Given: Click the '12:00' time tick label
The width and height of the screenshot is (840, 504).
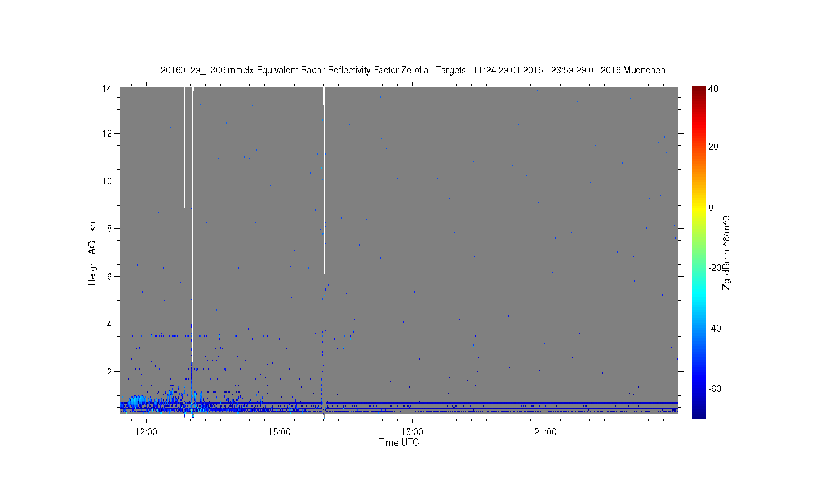Looking at the screenshot, I should click(x=147, y=432).
